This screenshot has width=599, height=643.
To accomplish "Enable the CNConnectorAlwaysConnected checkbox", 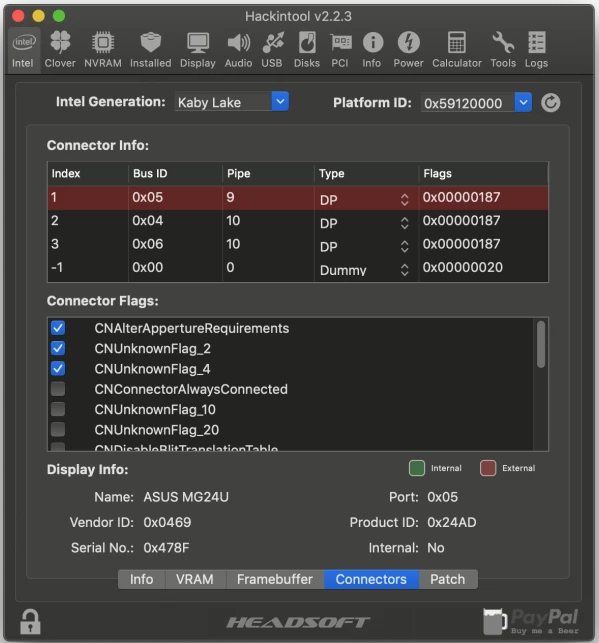I will [x=58, y=389].
